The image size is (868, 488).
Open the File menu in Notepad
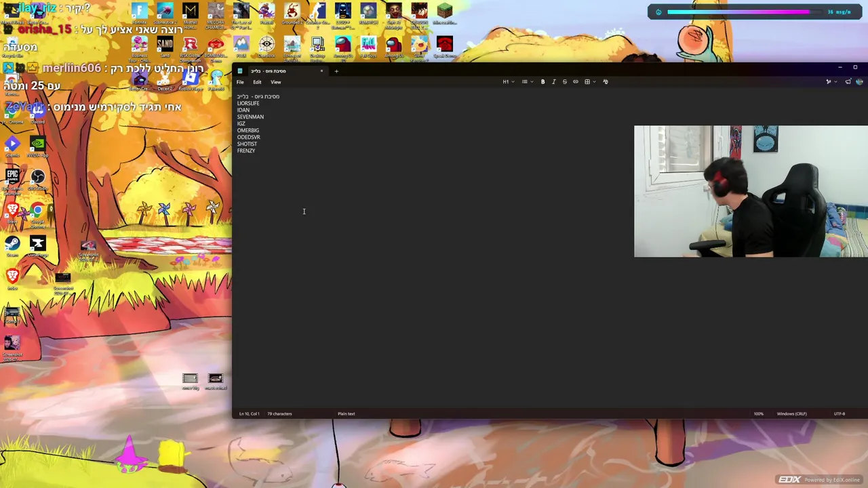pos(240,82)
